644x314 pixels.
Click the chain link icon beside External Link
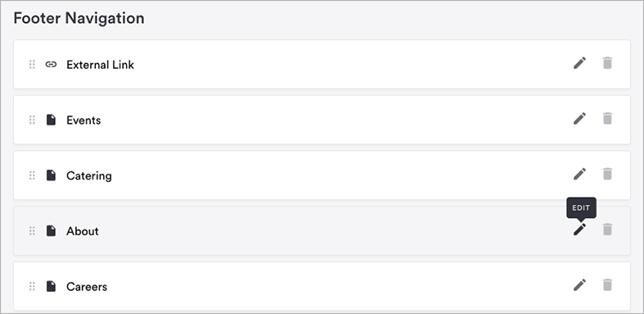point(51,65)
